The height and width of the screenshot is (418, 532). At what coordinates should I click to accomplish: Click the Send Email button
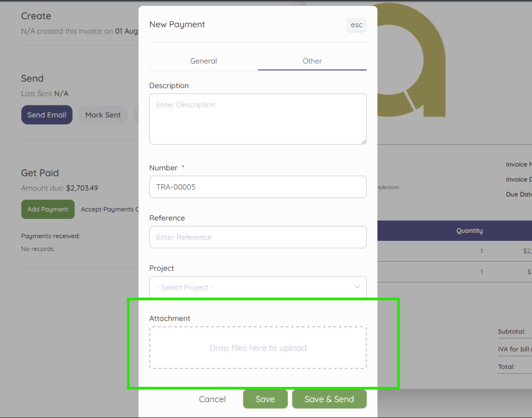point(47,115)
